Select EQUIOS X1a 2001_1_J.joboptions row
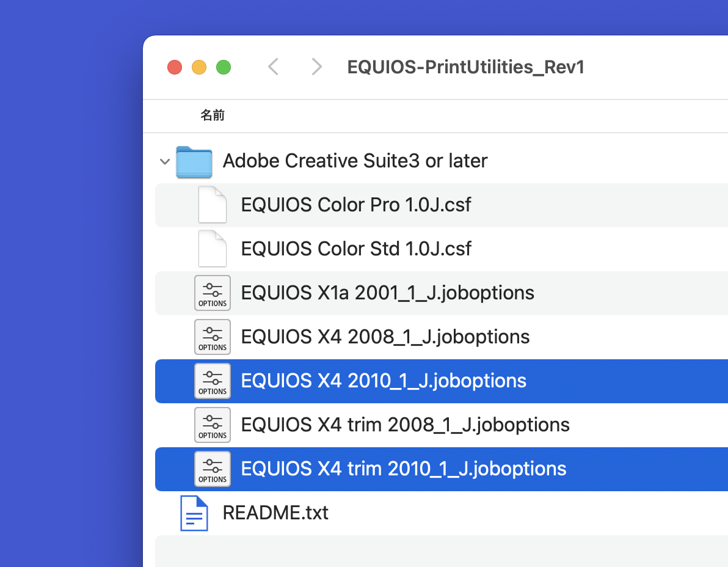This screenshot has height=567, width=728. click(x=387, y=293)
